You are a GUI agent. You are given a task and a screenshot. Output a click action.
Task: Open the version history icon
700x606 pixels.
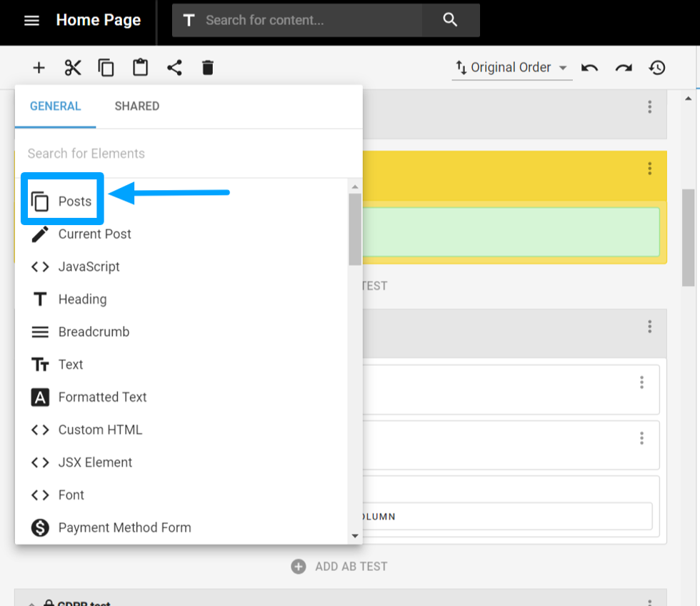[x=657, y=68]
